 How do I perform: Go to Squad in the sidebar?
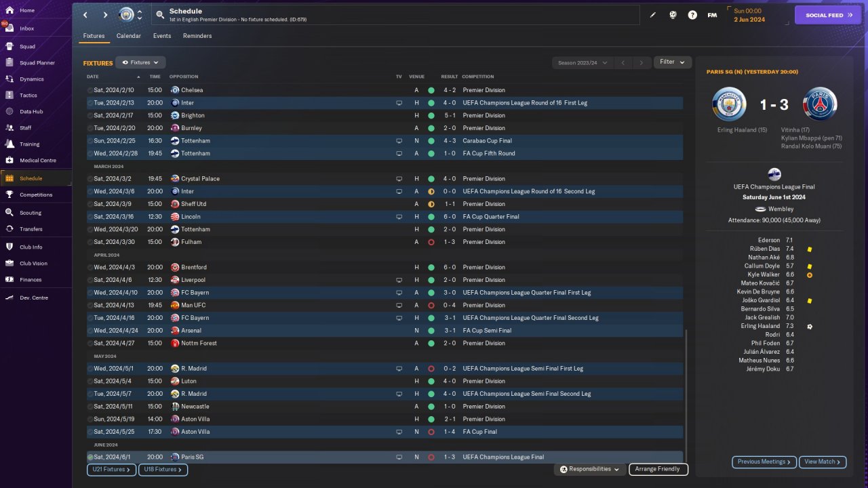(37, 47)
